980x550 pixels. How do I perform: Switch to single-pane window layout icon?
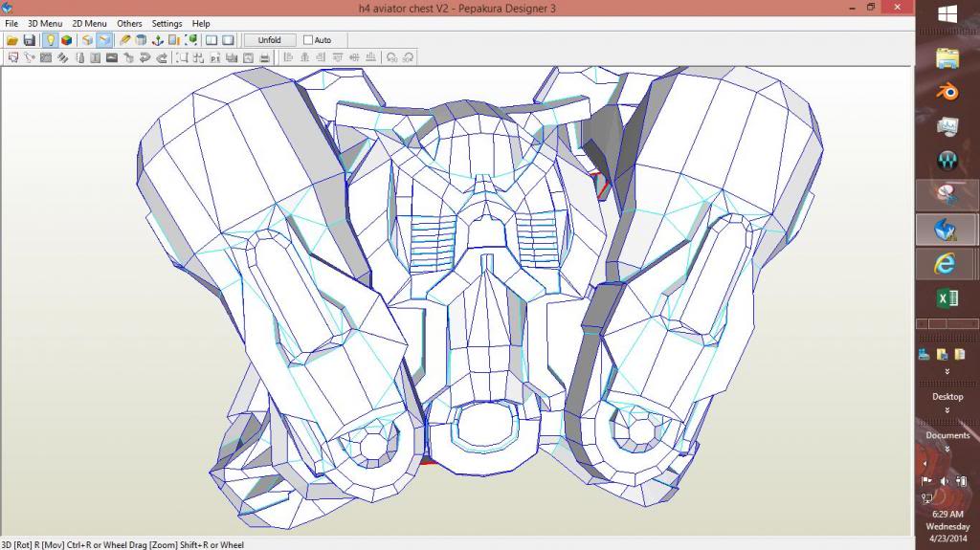(229, 40)
